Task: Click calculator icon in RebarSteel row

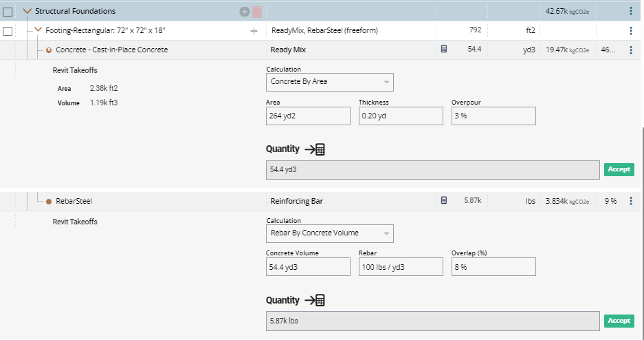Action: pyautogui.click(x=444, y=201)
